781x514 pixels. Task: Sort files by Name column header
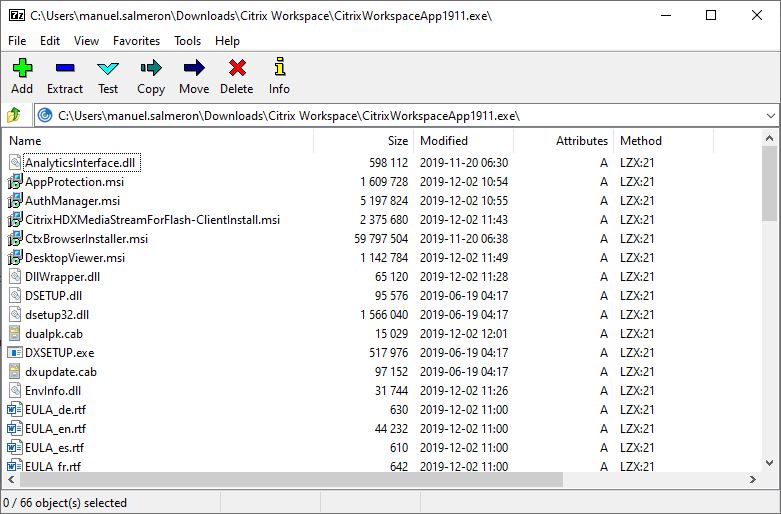click(158, 141)
